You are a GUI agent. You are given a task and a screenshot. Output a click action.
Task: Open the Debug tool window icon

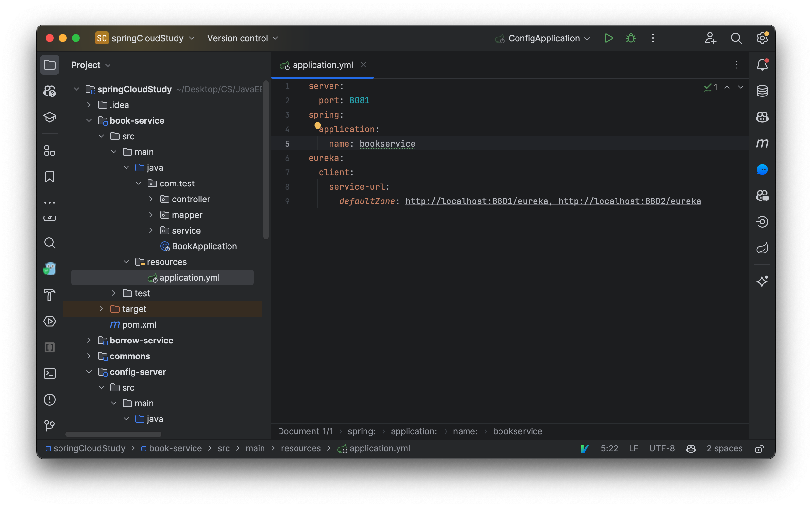tap(631, 37)
